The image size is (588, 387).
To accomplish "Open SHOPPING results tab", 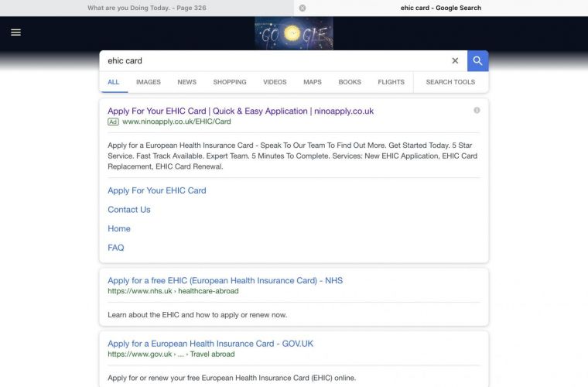I will 230,82.
